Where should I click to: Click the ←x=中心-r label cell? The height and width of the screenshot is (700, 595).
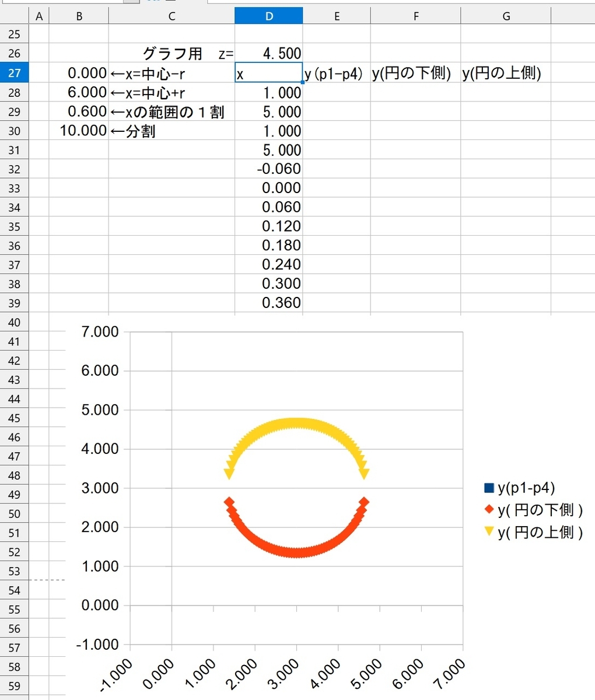[171, 73]
